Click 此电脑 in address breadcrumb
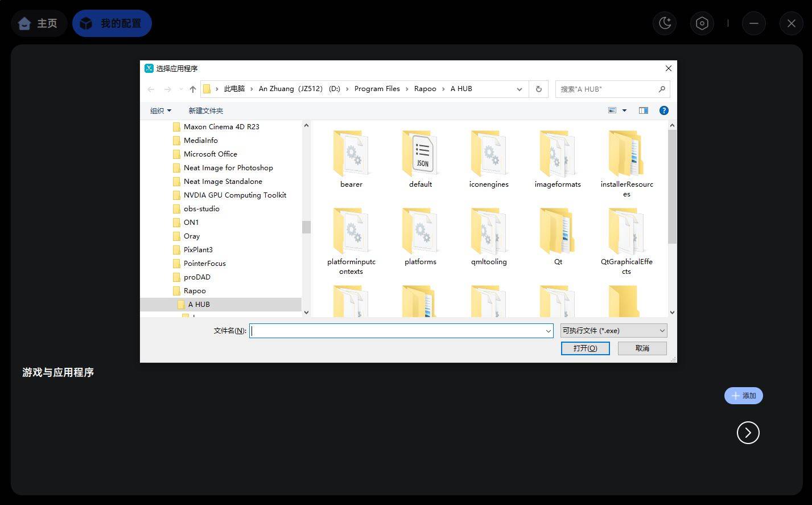Screen dimensions: 812x505 (x=234, y=89)
